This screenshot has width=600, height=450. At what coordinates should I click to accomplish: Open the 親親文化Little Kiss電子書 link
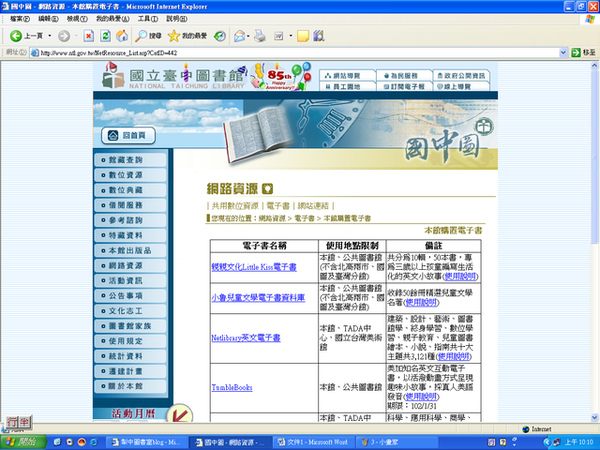(x=254, y=267)
